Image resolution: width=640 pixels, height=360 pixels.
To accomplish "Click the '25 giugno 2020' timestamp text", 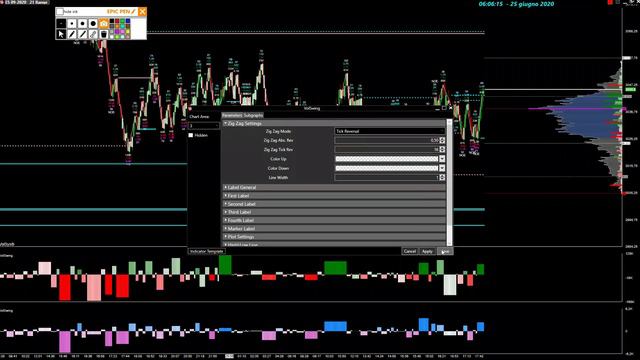I will click(x=532, y=4).
